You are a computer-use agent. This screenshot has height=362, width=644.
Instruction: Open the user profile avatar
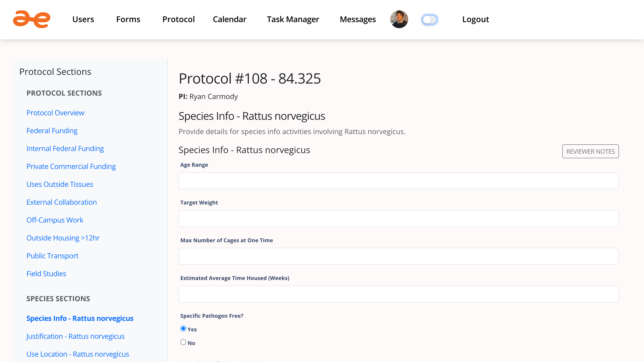[x=399, y=19]
